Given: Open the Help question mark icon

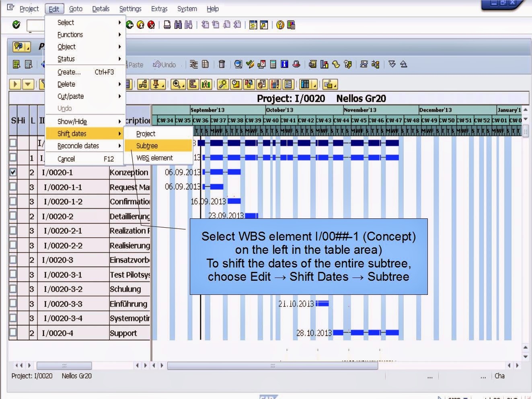Looking at the screenshot, I should click(x=280, y=25).
